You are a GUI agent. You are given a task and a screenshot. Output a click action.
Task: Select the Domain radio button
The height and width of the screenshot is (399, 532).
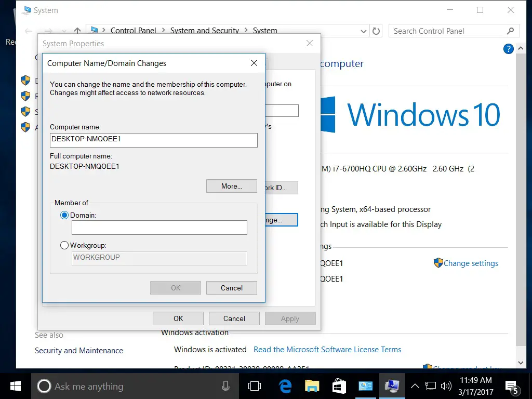(64, 215)
